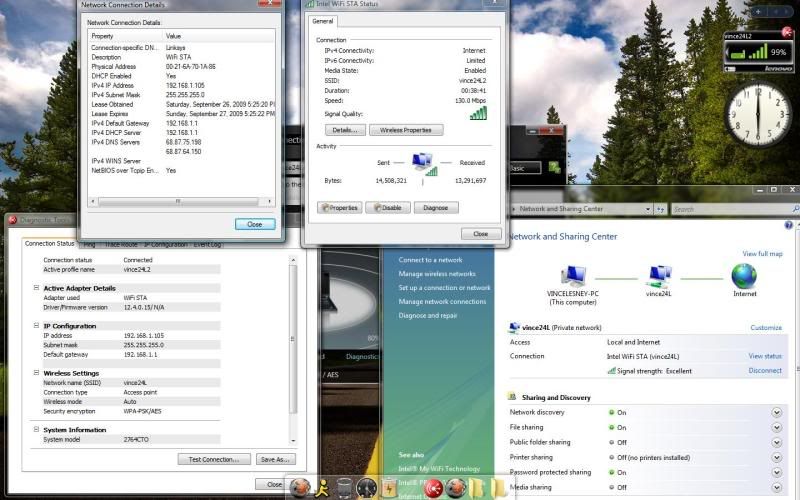Image resolution: width=800 pixels, height=500 pixels.
Task: Select the General tab in WiFi Status
Action: point(323,20)
